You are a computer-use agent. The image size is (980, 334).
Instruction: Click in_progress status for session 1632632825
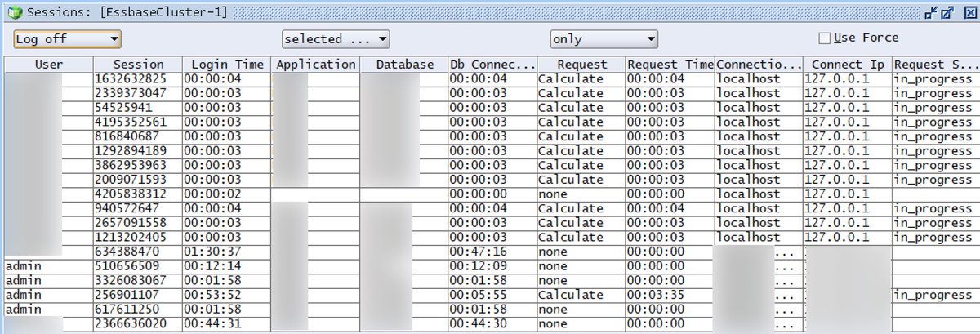[933, 79]
